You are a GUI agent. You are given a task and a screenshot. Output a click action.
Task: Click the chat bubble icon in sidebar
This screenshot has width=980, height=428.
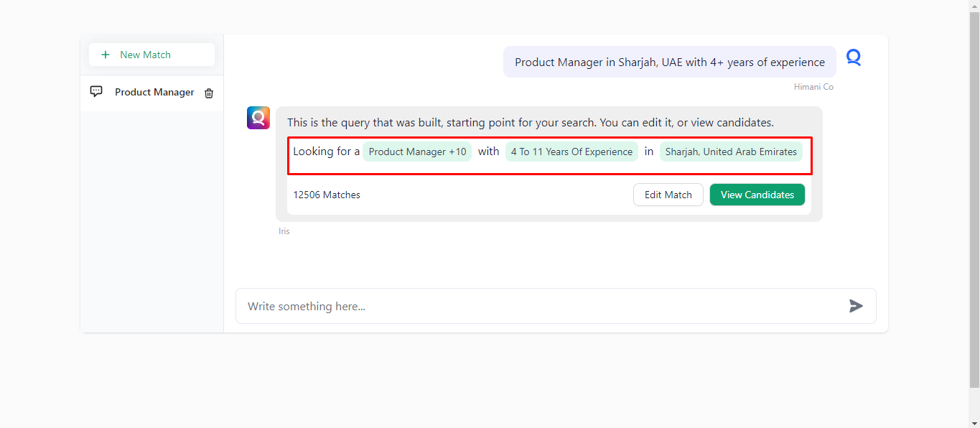[x=96, y=92]
